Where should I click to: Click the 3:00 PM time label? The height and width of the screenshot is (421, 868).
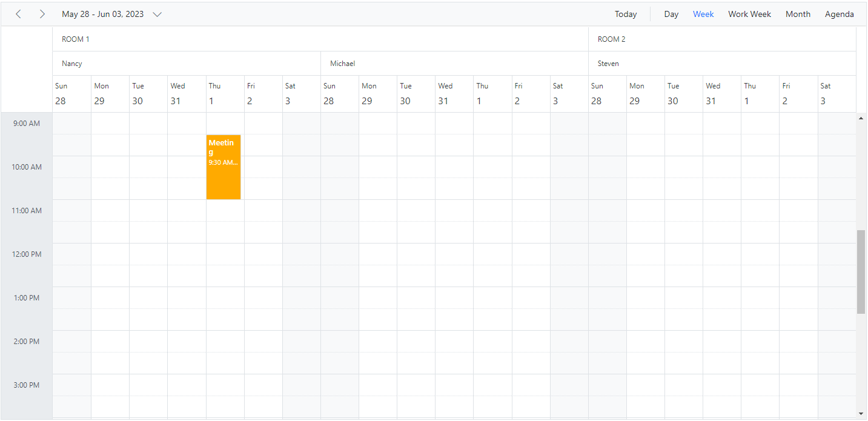pos(27,385)
